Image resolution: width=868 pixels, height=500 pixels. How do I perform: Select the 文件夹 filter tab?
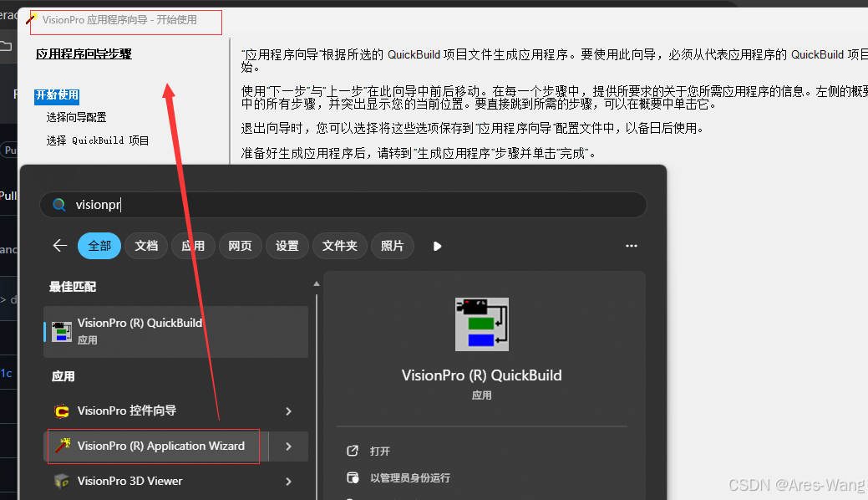point(339,246)
